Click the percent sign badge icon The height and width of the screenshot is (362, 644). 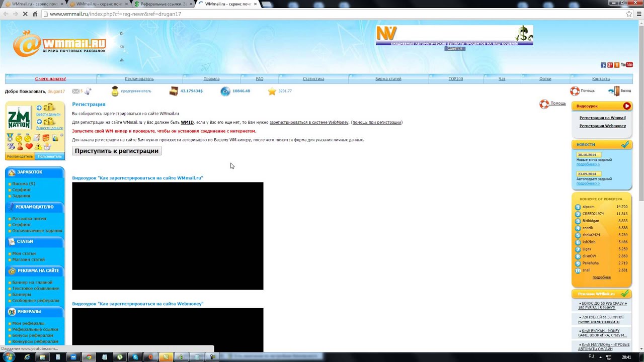pyautogui.click(x=11, y=146)
